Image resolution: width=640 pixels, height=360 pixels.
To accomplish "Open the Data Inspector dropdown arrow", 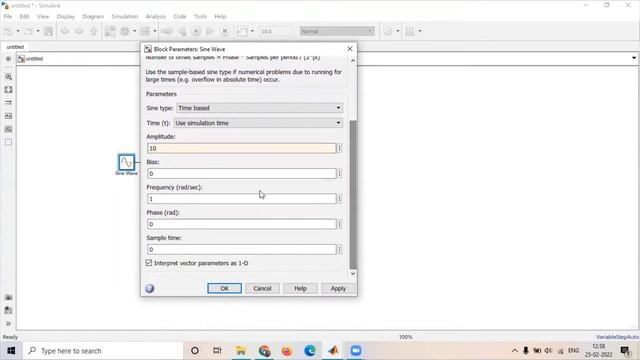I will (x=252, y=31).
